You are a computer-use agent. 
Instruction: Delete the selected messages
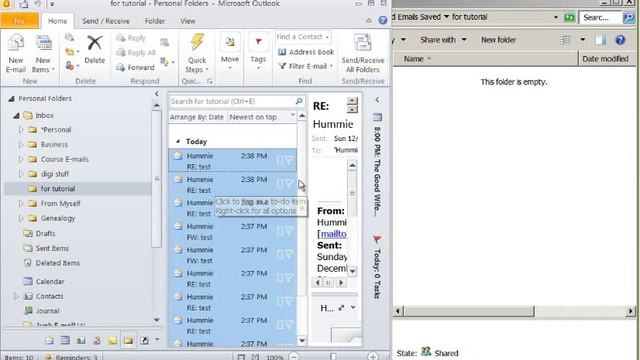tap(95, 49)
